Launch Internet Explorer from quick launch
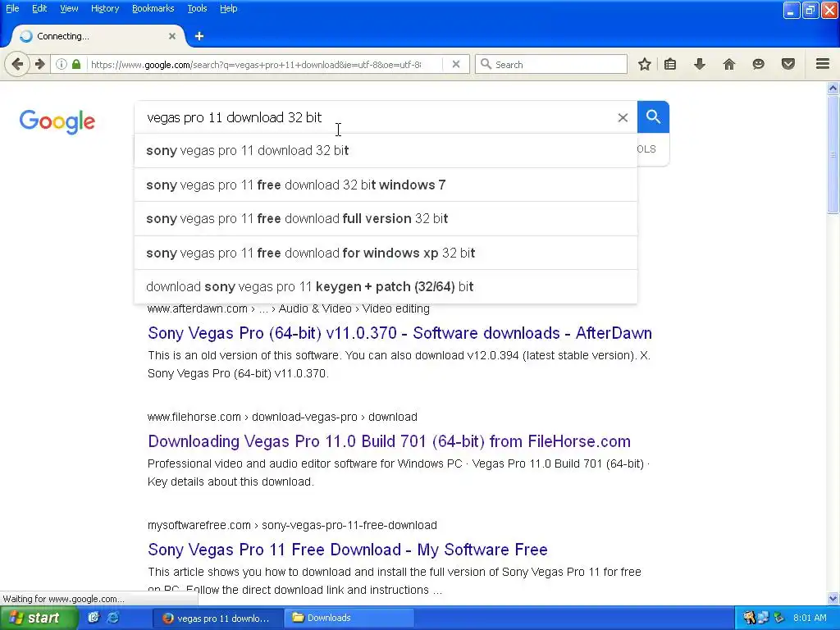840x630 pixels. (113, 618)
